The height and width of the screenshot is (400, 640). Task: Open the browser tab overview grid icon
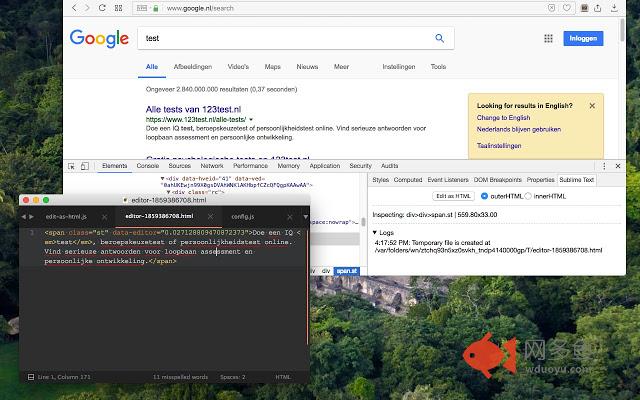pos(118,8)
